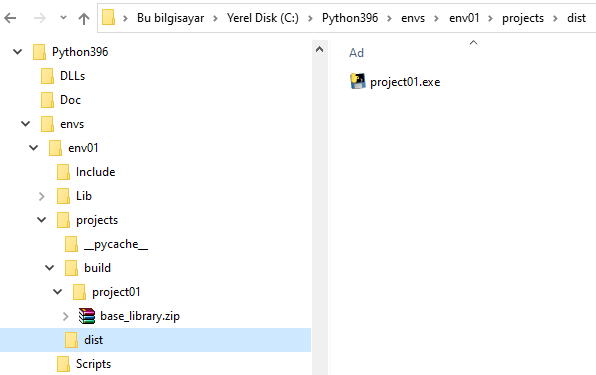Select the Include folder in tree
The width and height of the screenshot is (596, 375).
point(95,172)
